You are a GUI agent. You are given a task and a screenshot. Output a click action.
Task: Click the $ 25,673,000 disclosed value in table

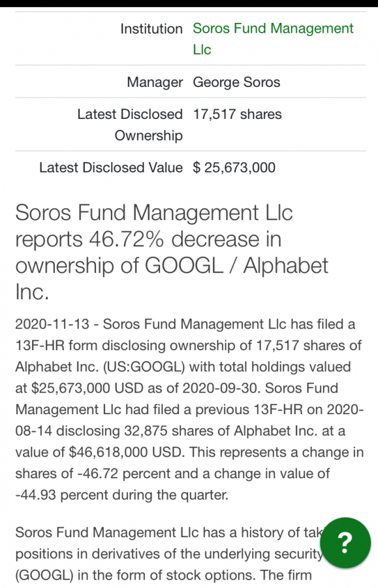coord(234,168)
